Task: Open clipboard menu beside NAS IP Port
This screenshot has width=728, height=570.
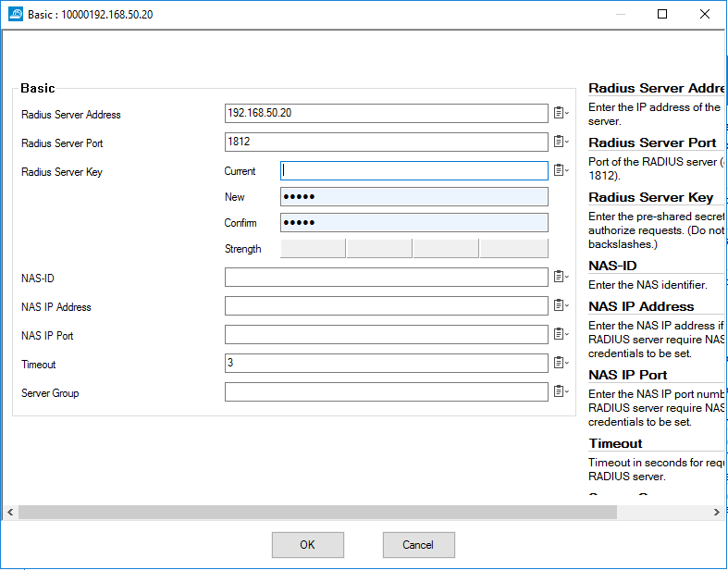Action: point(561,334)
